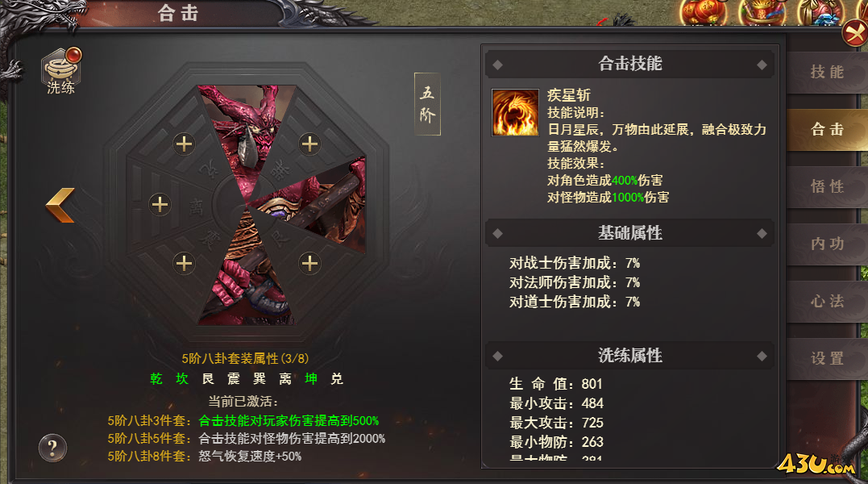Click the top-right plus slot in bagua
The height and width of the screenshot is (484, 868).
point(309,144)
